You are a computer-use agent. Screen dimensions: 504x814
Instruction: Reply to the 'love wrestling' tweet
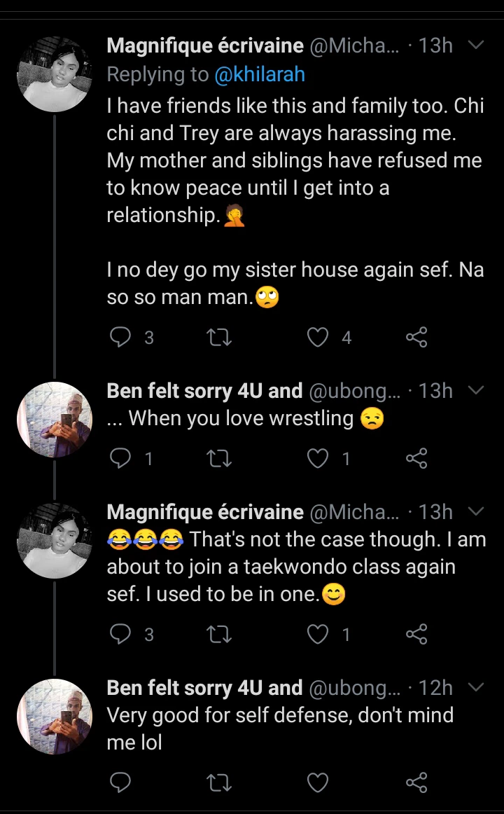click(x=122, y=458)
